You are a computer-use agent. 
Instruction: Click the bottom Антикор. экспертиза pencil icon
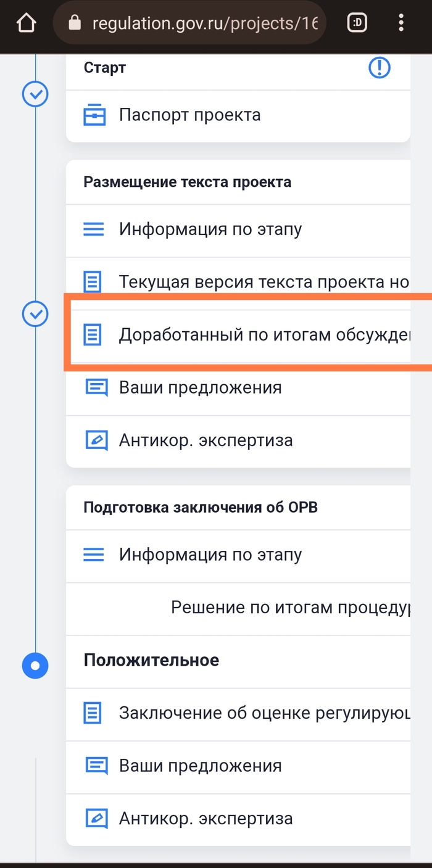click(x=96, y=819)
